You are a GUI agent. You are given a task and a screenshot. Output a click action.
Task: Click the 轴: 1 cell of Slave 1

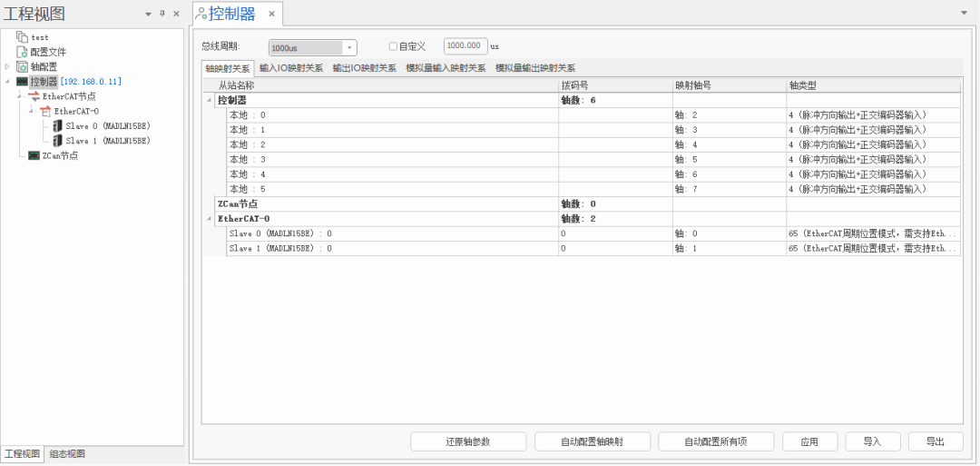pyautogui.click(x=730, y=248)
